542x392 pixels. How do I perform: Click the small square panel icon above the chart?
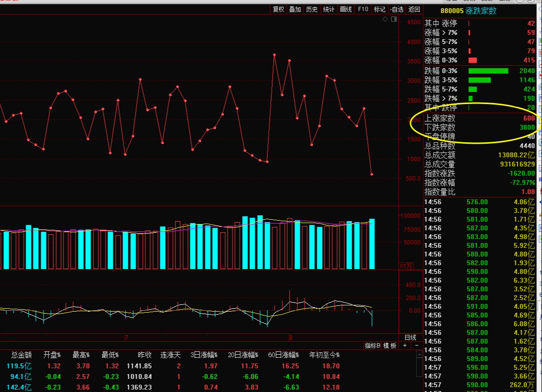(394, 19)
